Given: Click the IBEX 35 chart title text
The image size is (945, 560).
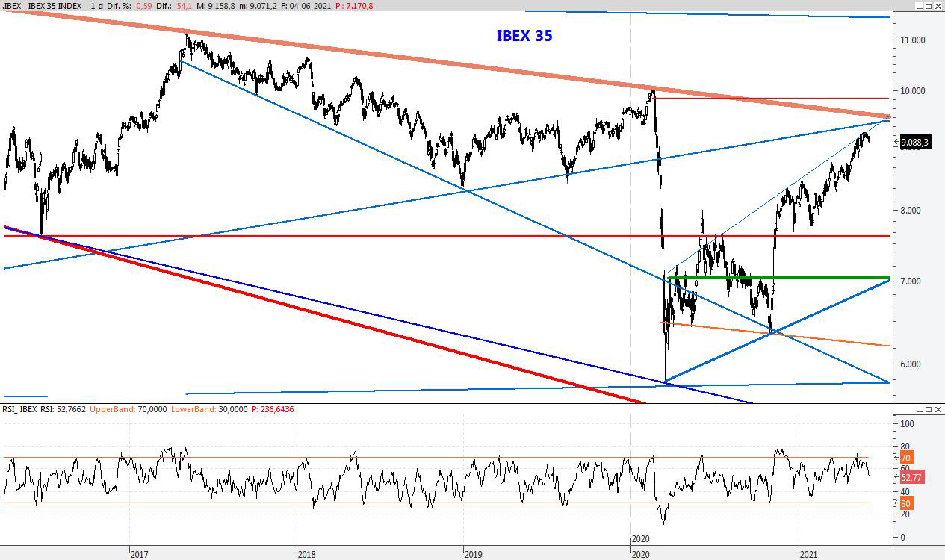Looking at the screenshot, I should pyautogui.click(x=524, y=36).
